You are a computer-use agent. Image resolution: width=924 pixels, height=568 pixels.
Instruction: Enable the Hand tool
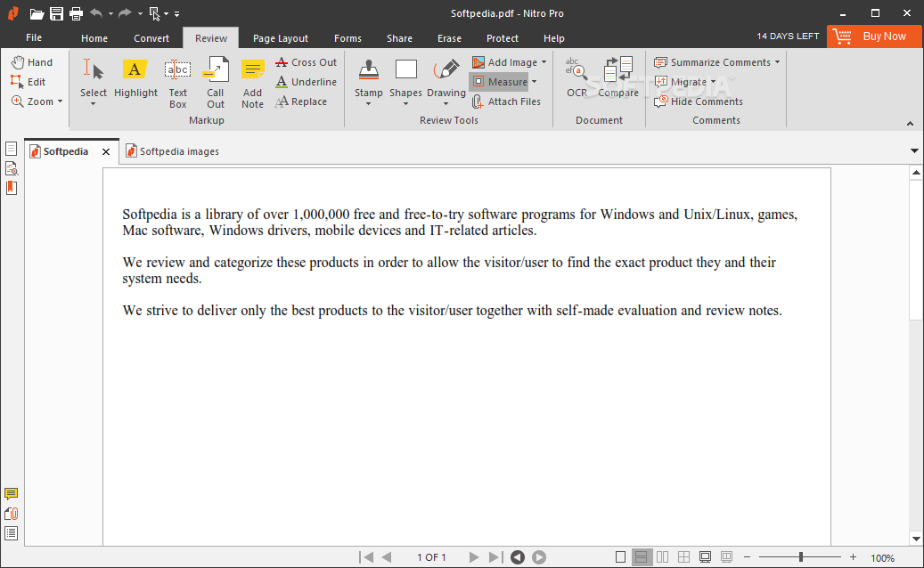pyautogui.click(x=32, y=62)
